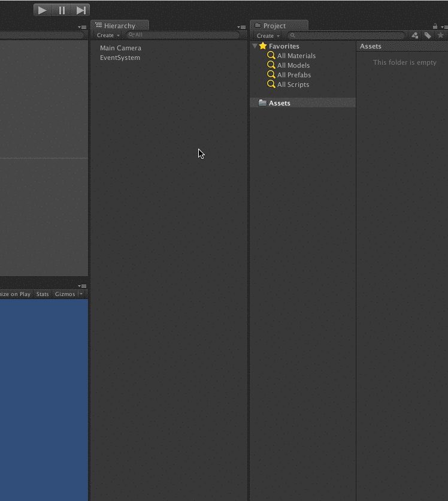Open the Gizmos dropdown arrow
The height and width of the screenshot is (501, 448).
81,294
